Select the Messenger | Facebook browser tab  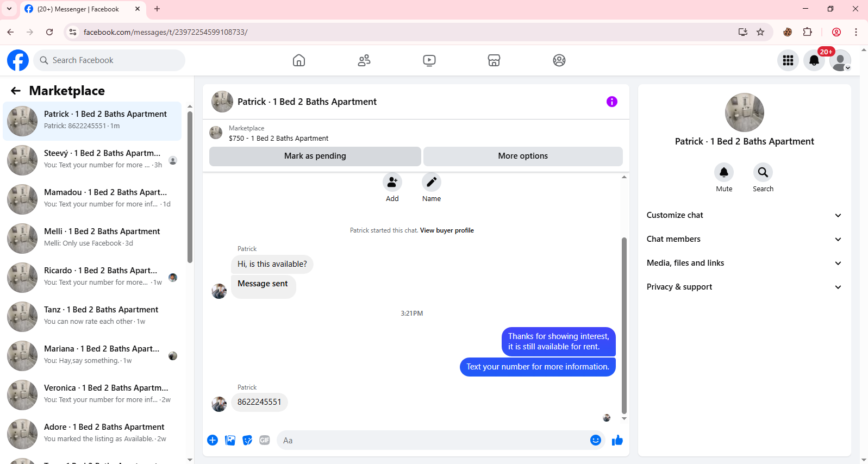click(83, 9)
